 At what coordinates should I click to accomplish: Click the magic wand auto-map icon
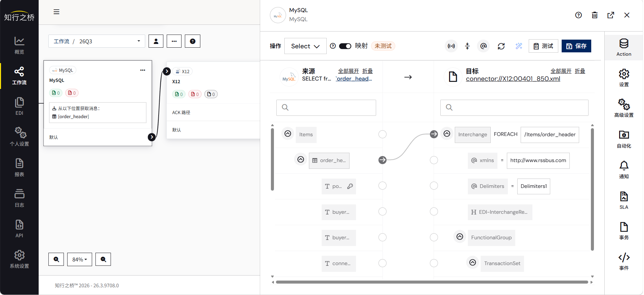pos(519,46)
